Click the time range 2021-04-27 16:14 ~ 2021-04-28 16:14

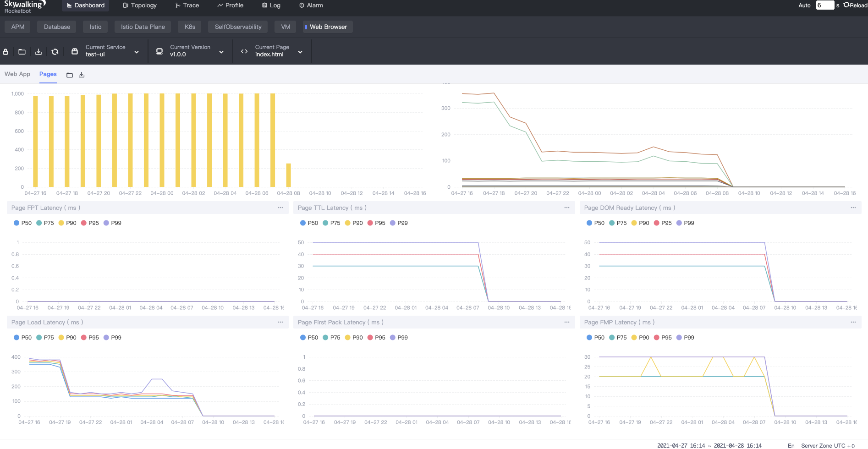click(x=709, y=446)
